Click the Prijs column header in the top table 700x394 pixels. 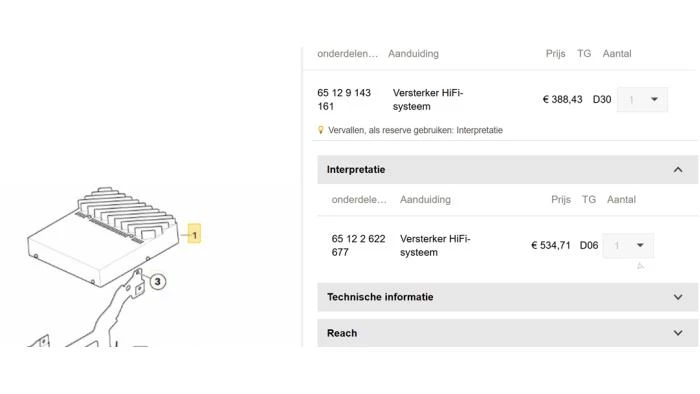(x=555, y=54)
